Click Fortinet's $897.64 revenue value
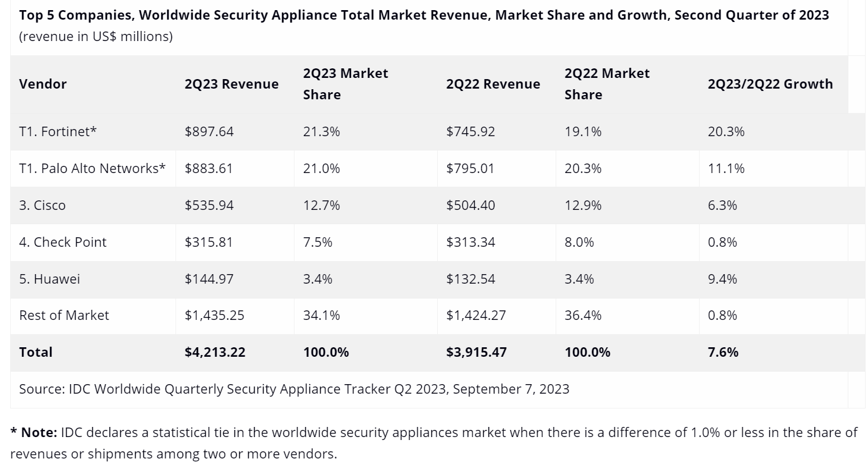 click(209, 131)
